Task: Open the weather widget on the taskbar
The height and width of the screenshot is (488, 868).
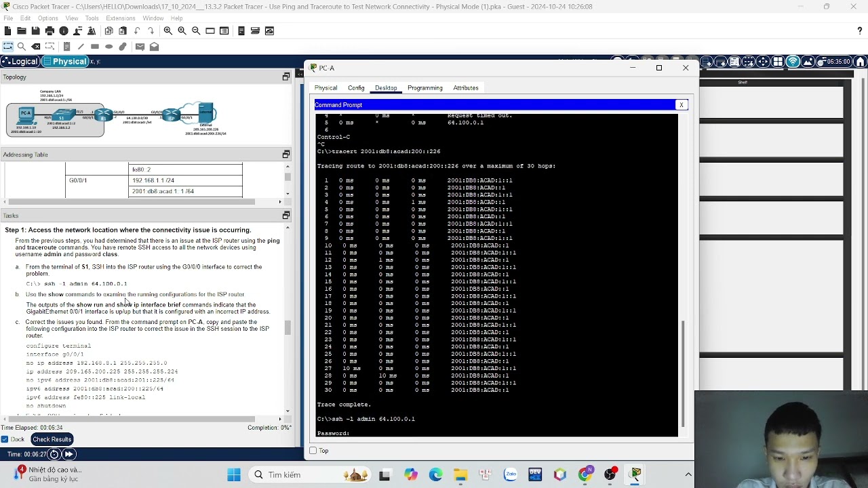Action: [x=47, y=474]
